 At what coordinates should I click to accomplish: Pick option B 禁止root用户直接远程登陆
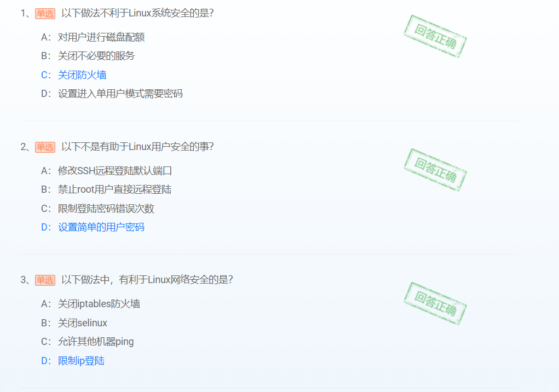[x=106, y=189]
